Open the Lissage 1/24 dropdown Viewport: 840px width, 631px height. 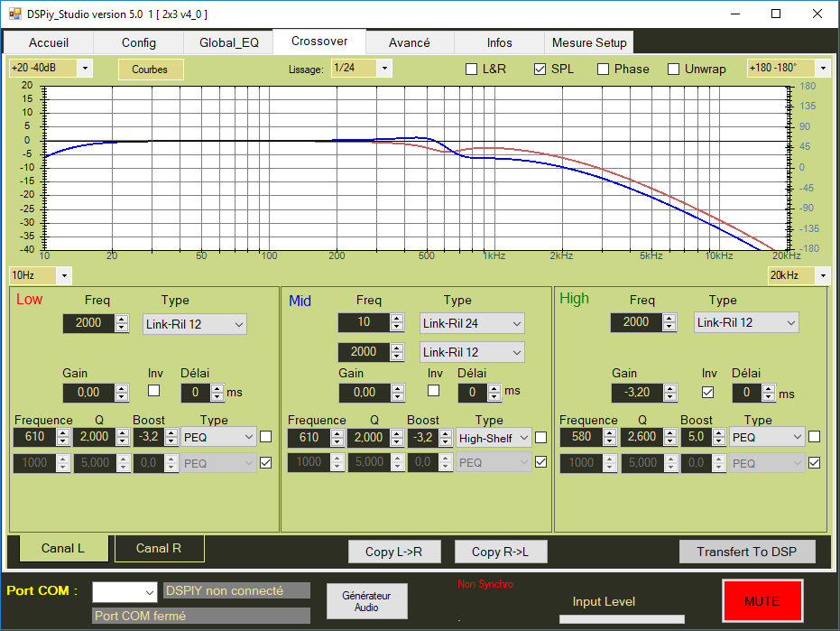(384, 69)
